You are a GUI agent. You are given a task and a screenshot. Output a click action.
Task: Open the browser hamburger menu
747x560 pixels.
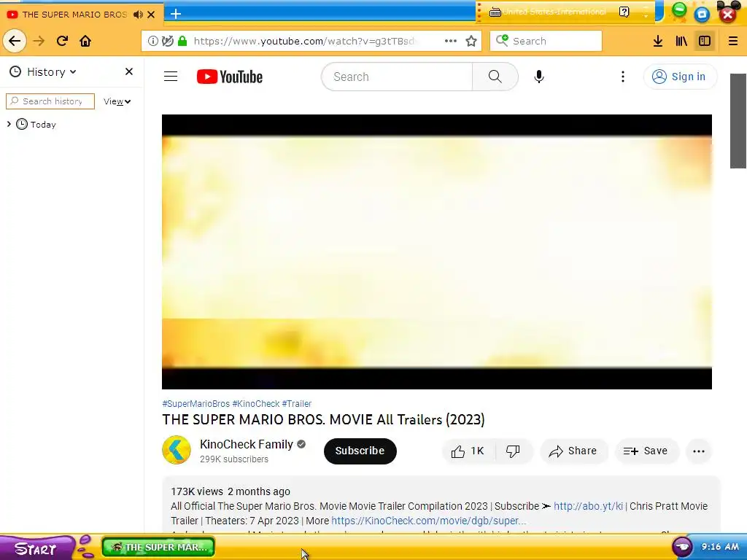point(732,41)
